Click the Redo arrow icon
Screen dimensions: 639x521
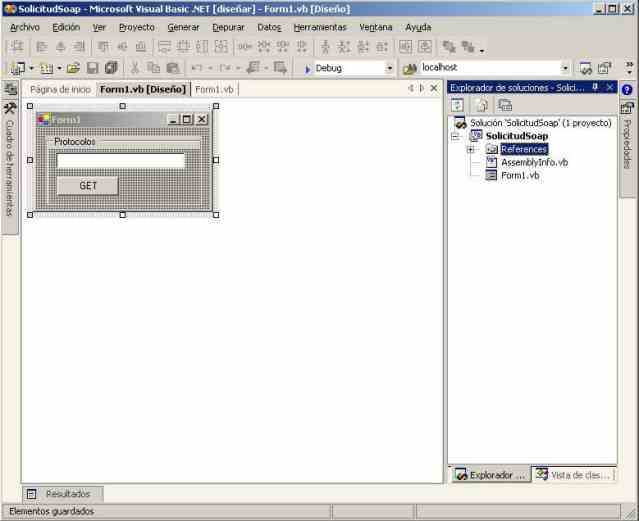pyautogui.click(x=225, y=68)
